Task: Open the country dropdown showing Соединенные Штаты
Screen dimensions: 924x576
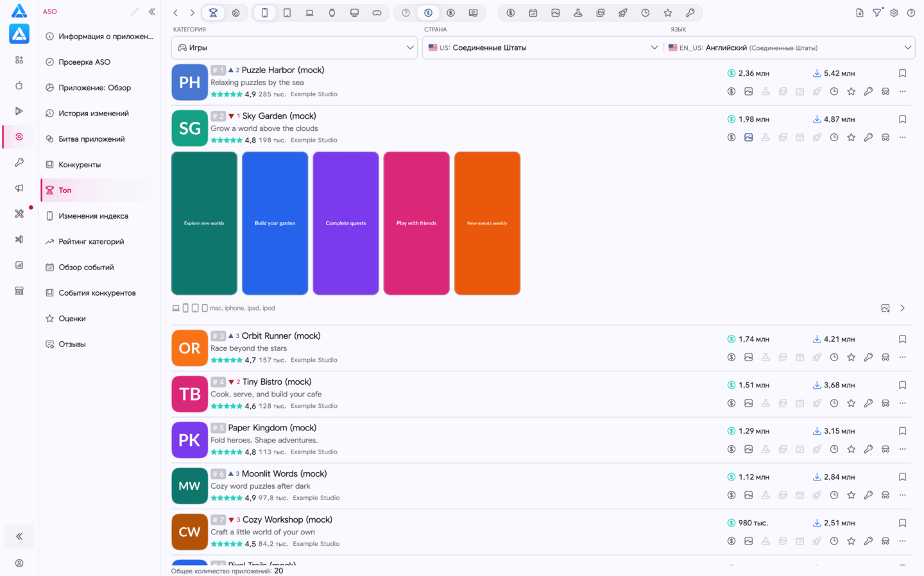Action: click(543, 47)
